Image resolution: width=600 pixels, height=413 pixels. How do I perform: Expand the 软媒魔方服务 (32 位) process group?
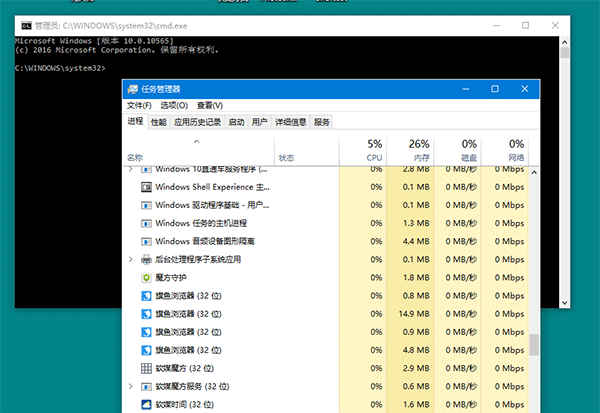131,387
